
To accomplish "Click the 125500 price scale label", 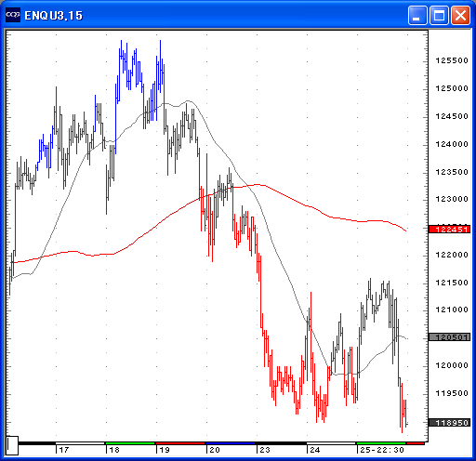I will [452, 60].
